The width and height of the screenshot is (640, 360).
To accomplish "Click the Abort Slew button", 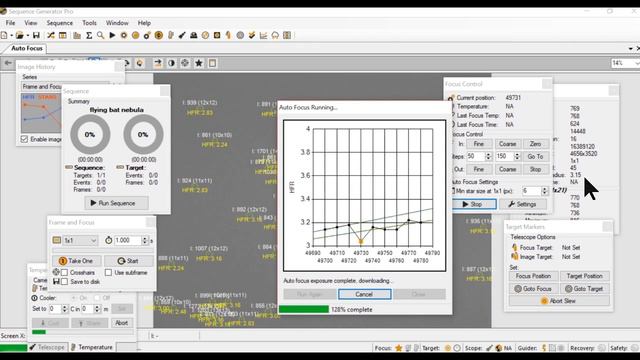I will click(559, 301).
